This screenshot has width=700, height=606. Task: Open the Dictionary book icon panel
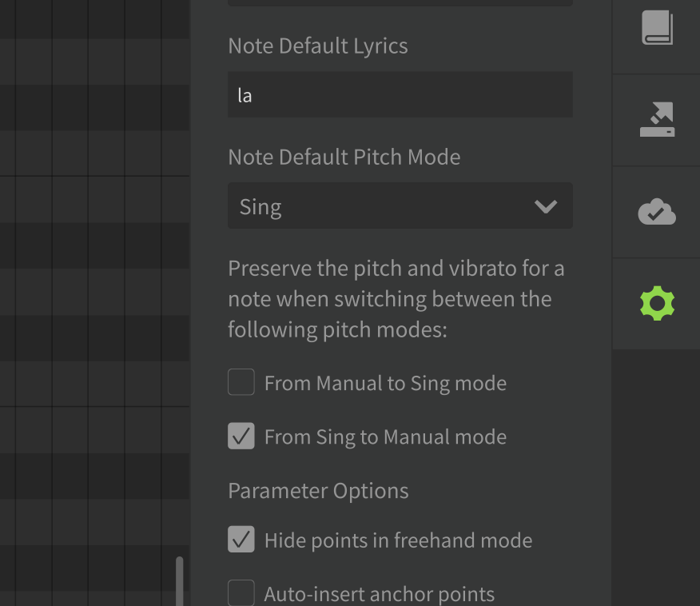click(657, 28)
